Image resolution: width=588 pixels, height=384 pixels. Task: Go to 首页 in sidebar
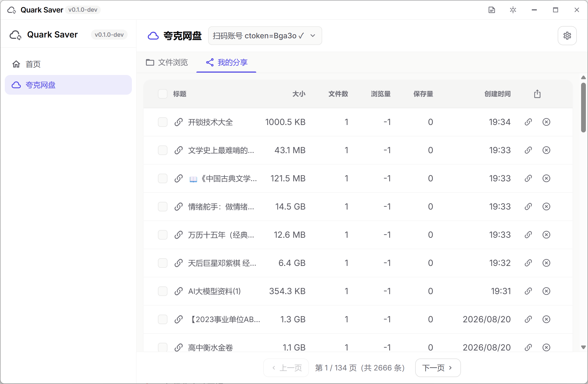[68, 64]
